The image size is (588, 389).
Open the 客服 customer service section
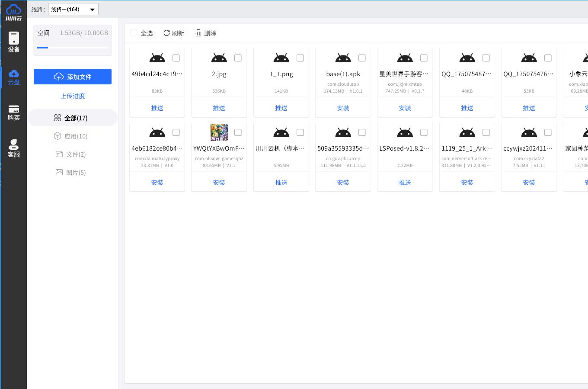pyautogui.click(x=14, y=148)
